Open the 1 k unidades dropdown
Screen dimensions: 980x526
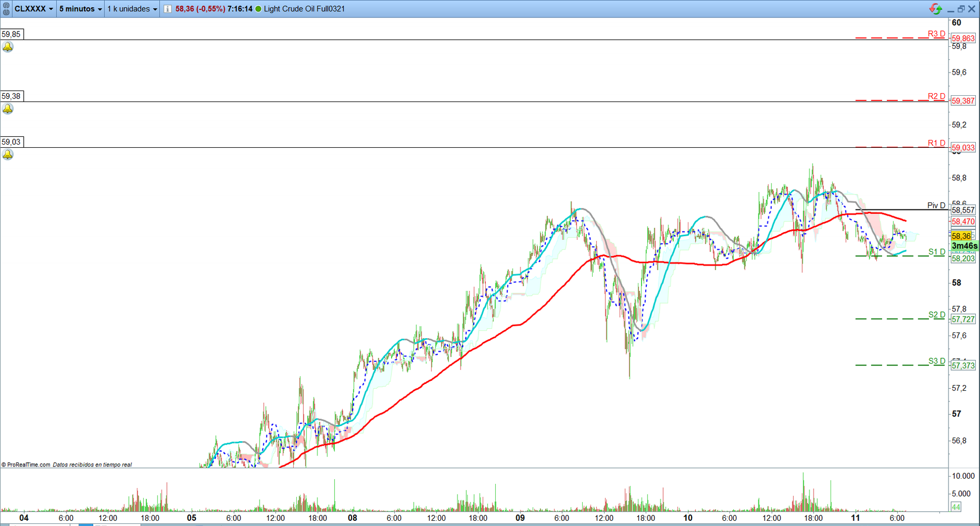point(132,9)
